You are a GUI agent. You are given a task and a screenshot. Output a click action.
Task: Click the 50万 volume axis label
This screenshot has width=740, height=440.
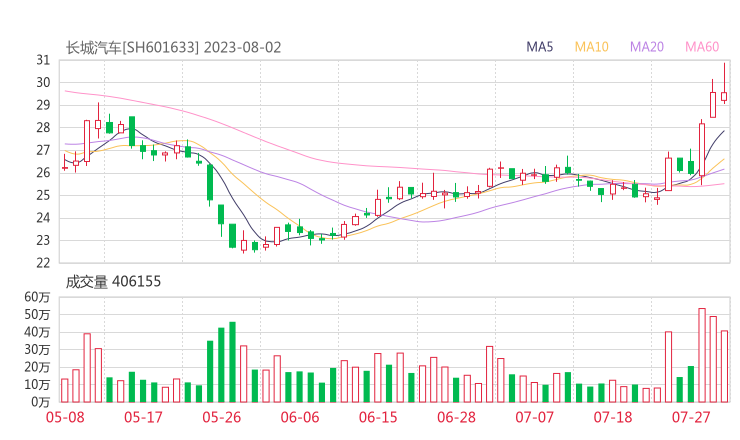click(37, 314)
